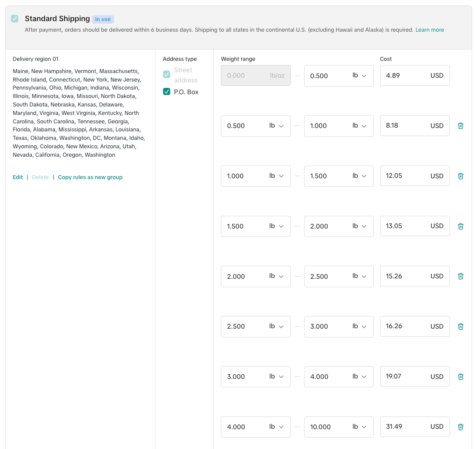Trash the 3.000–4.000 lb weight rule
Image resolution: width=476 pixels, height=449 pixels.
(x=460, y=377)
